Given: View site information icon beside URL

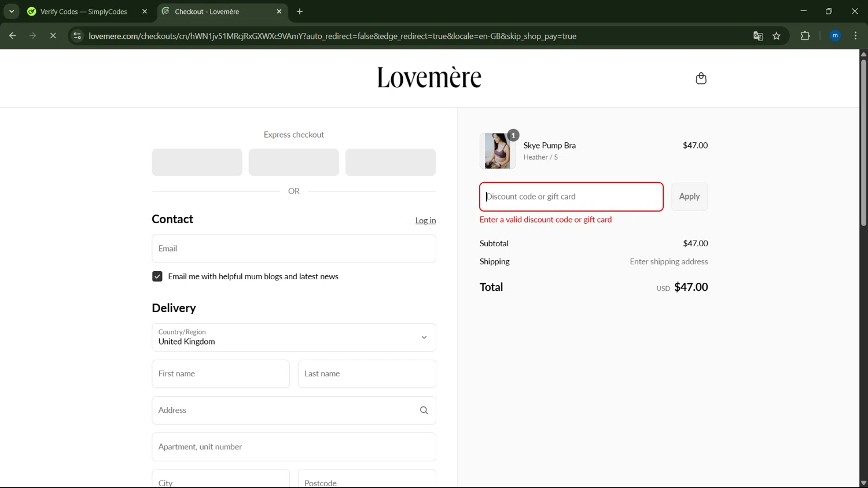Looking at the screenshot, I should [x=77, y=36].
